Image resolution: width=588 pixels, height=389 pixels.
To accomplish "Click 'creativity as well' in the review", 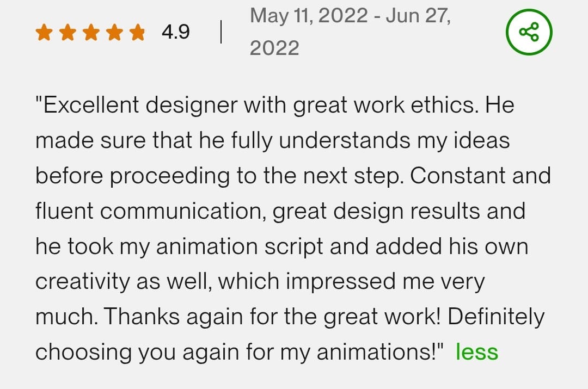I will (x=123, y=282).
